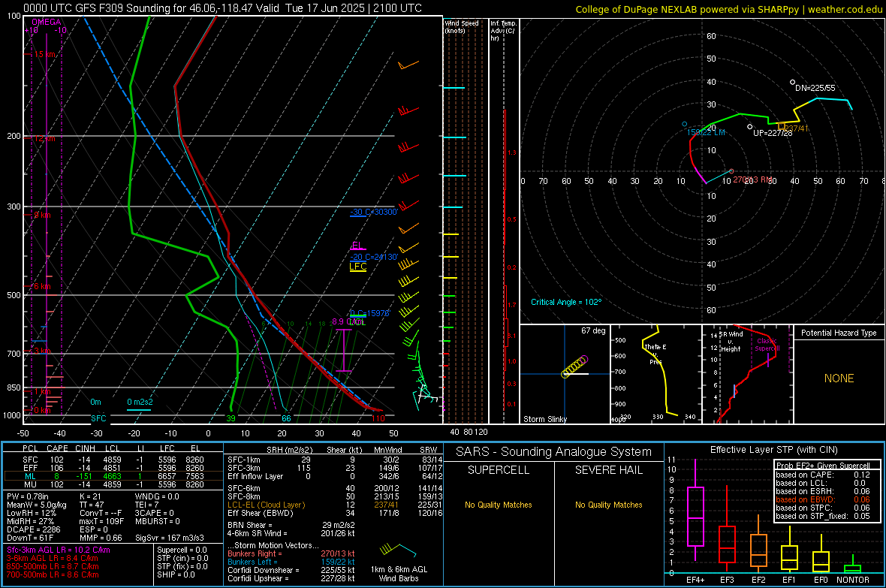
Task: Click the Classic Supercell label in SR wind plot
Action: [767, 345]
